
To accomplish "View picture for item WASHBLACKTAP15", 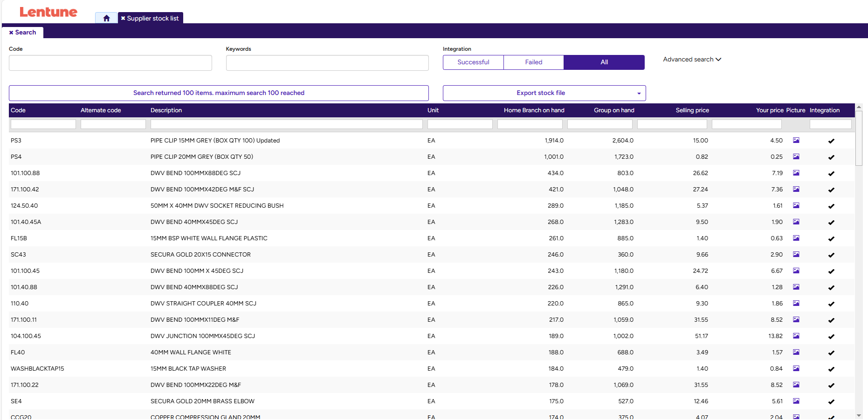I will pyautogui.click(x=796, y=368).
